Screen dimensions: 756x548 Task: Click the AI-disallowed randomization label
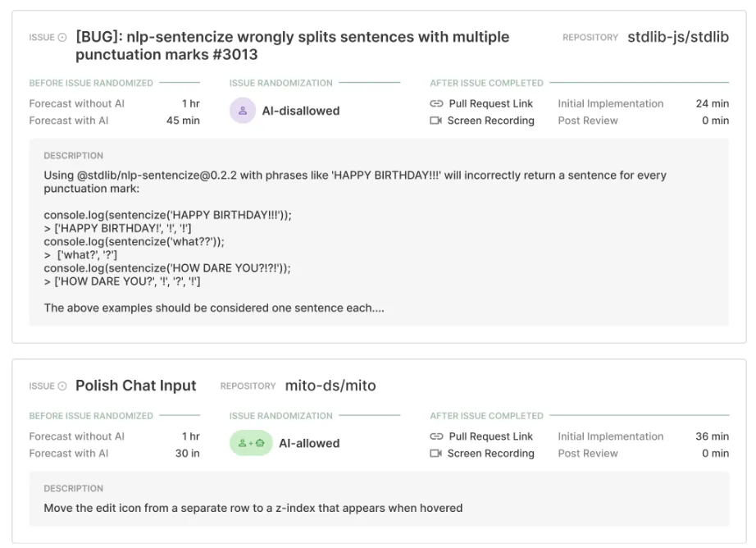pos(301,111)
